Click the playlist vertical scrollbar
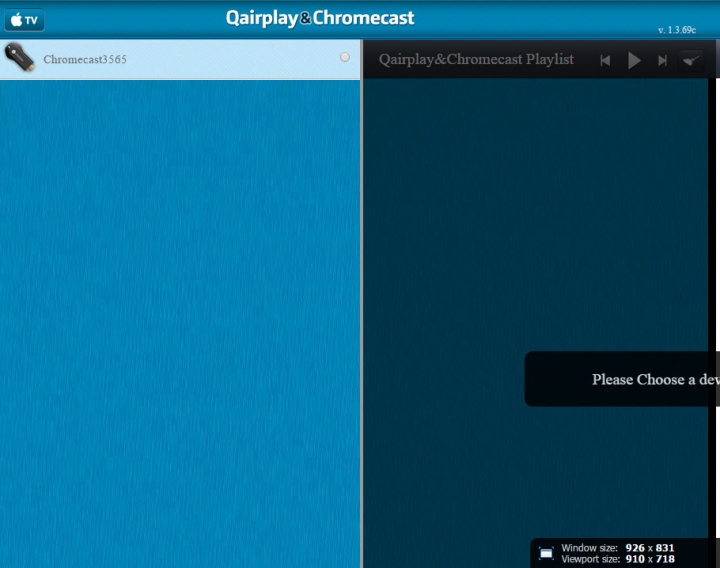 tap(712, 323)
